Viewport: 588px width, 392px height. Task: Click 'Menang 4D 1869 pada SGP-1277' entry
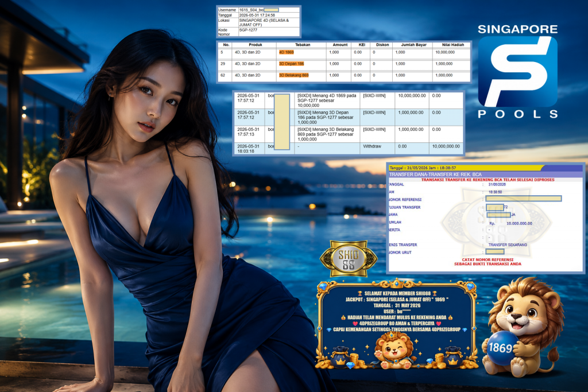click(x=327, y=100)
